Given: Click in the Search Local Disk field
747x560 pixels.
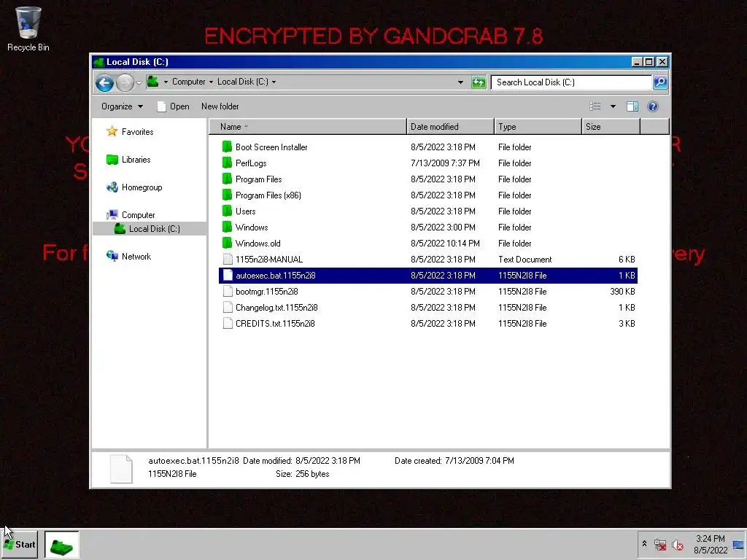Looking at the screenshot, I should (571, 82).
